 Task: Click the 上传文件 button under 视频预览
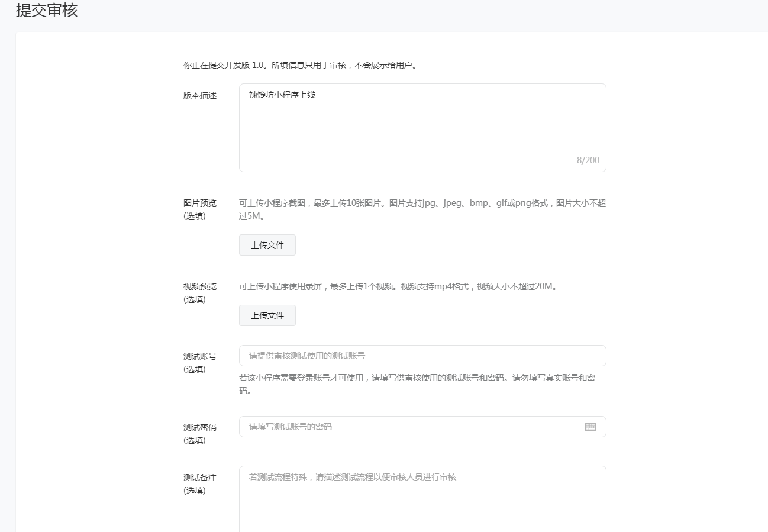(x=267, y=315)
